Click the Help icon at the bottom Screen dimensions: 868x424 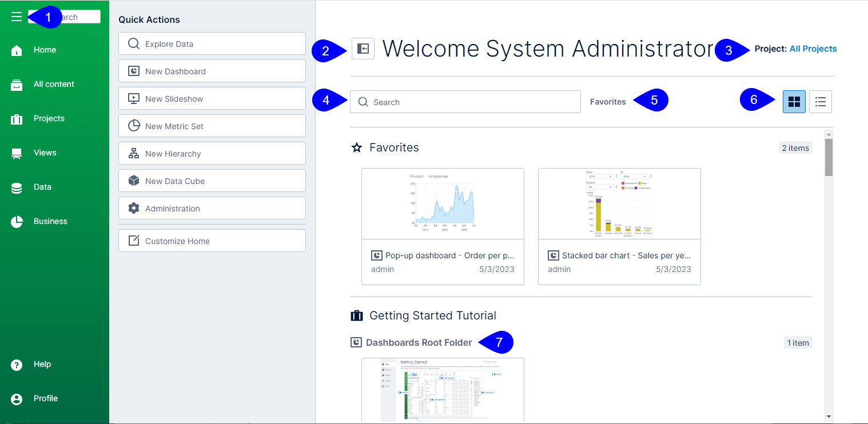pos(17,364)
